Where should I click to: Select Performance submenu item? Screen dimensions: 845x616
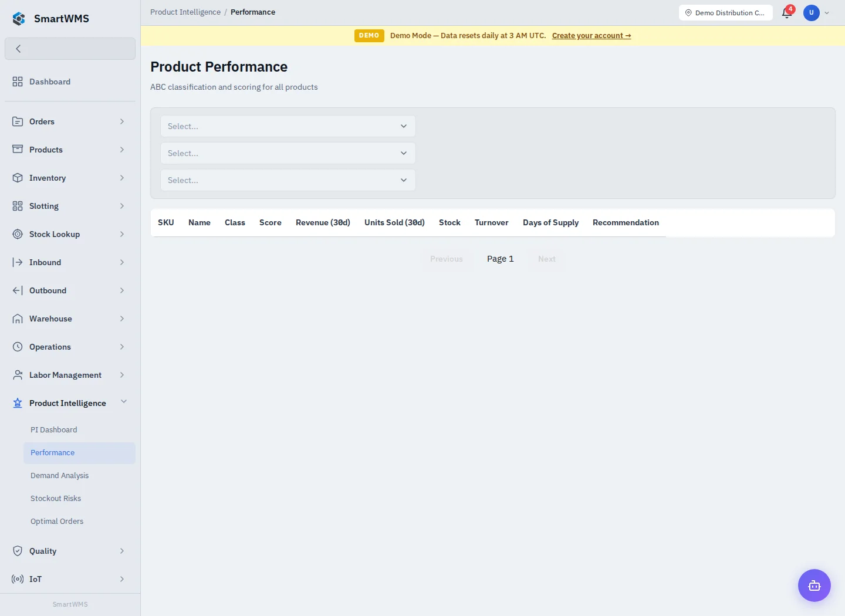coord(79,452)
